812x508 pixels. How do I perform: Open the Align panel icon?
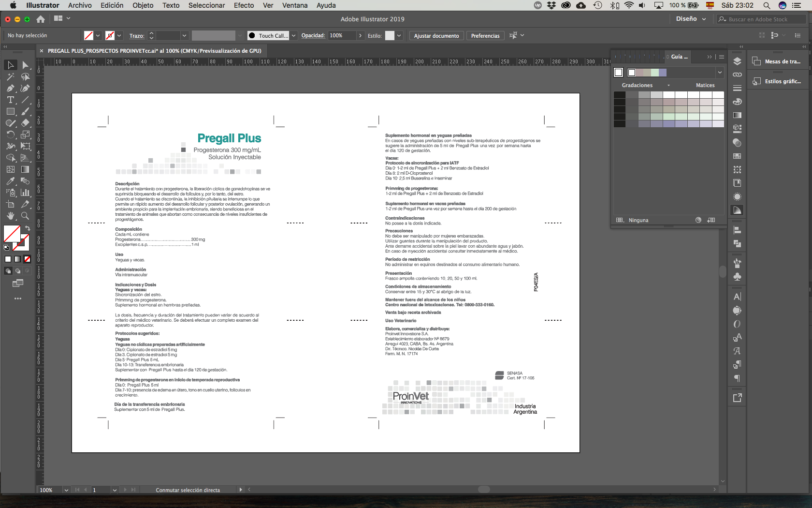(737, 230)
